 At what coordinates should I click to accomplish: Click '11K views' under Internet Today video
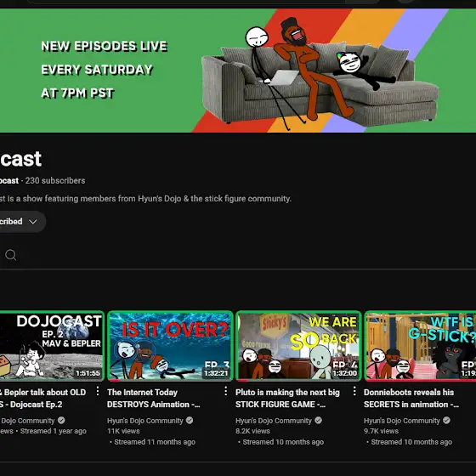tap(123, 431)
